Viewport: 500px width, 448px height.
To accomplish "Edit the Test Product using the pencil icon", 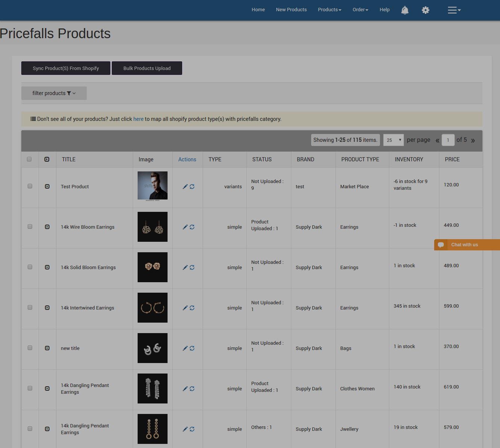I will (185, 186).
